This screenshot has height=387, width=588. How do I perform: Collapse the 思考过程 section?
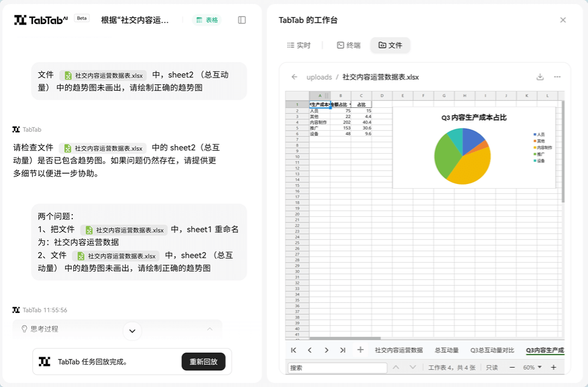tap(209, 329)
